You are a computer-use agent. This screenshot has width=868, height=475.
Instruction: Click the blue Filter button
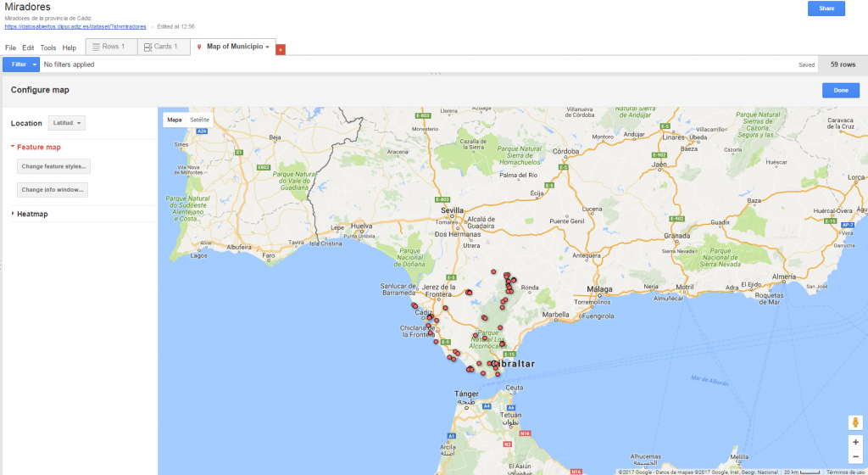click(x=21, y=64)
